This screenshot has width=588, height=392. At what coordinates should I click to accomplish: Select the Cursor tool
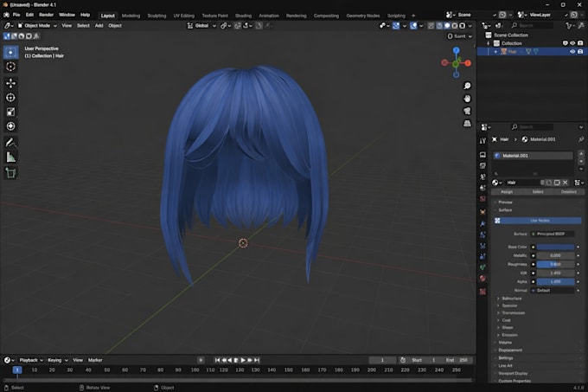point(10,67)
